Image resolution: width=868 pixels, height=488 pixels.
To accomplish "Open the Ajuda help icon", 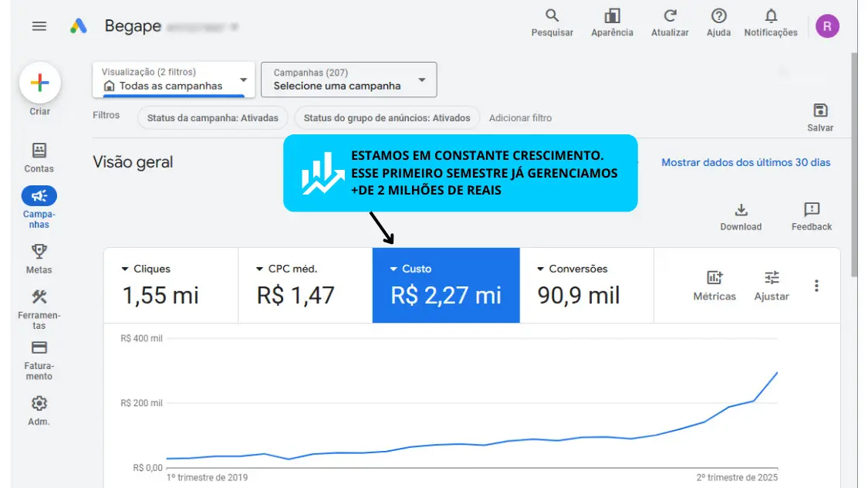I will (718, 16).
